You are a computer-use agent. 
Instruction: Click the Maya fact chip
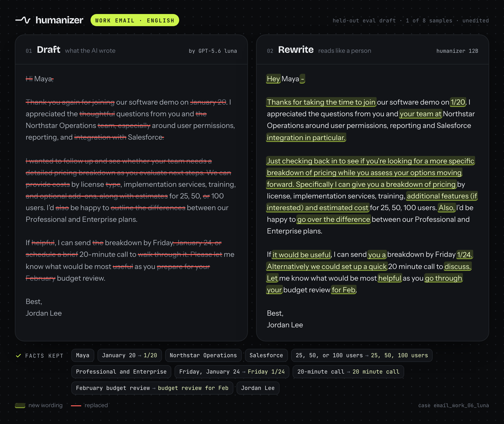coord(83,355)
